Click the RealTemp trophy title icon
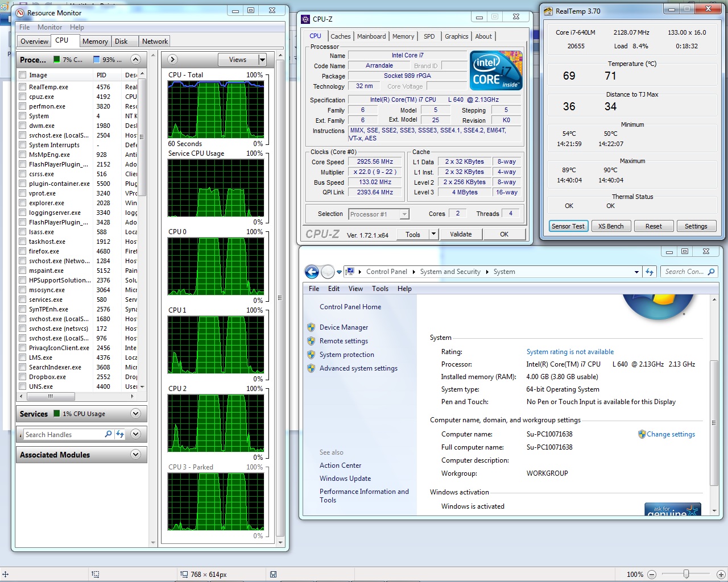The height and width of the screenshot is (582, 728). (548, 11)
